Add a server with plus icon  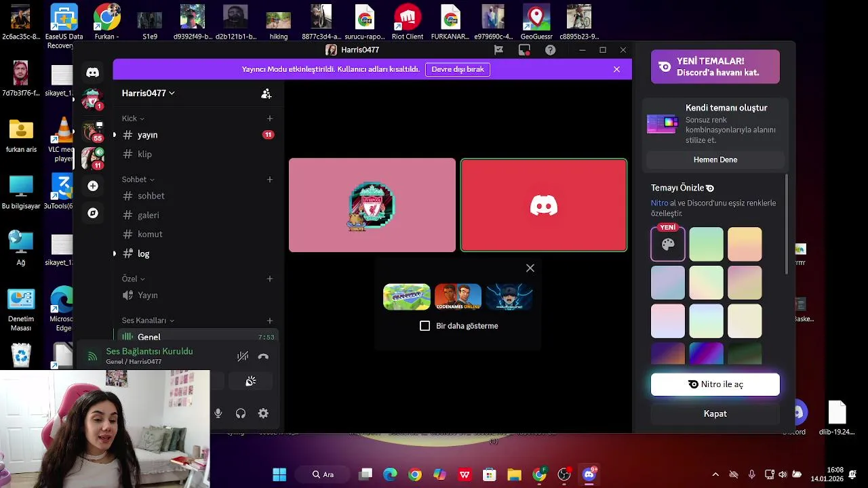pyautogui.click(x=93, y=186)
